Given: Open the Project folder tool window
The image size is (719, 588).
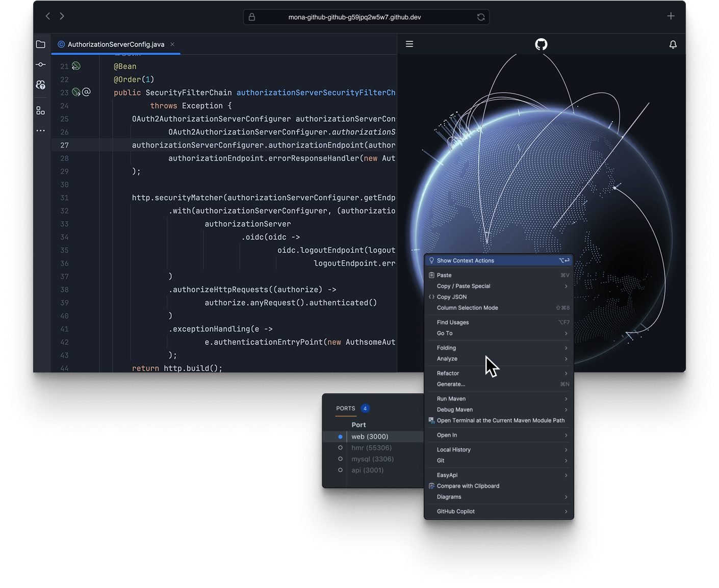Looking at the screenshot, I should [x=41, y=44].
